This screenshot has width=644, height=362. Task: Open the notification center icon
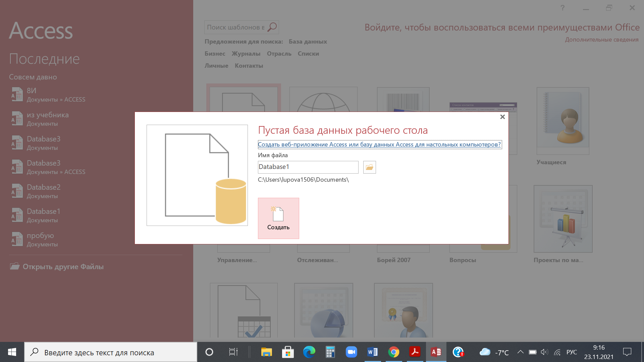pos(627,352)
